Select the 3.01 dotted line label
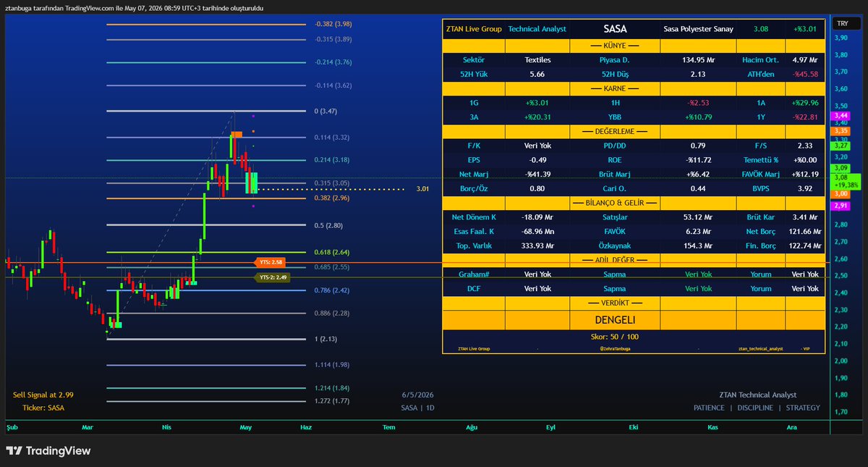This screenshot has height=467, width=868. [x=422, y=190]
